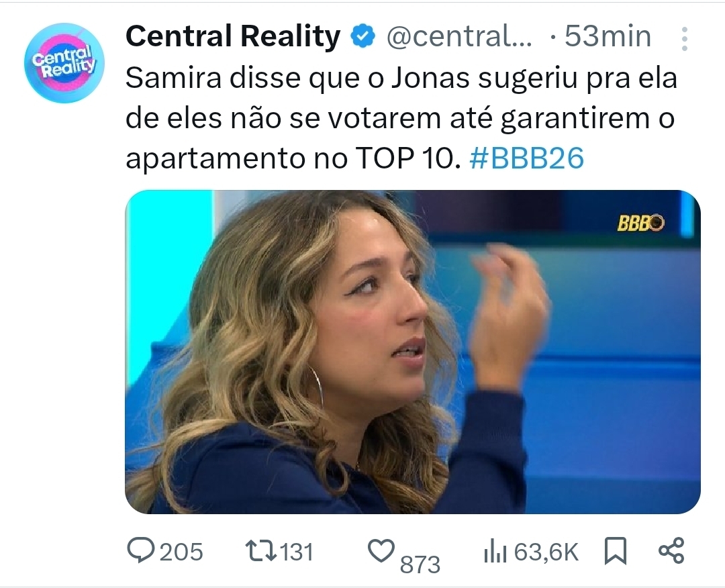This screenshot has height=588, width=725.
Task: Open the Central Reality display name
Action: pos(233,36)
